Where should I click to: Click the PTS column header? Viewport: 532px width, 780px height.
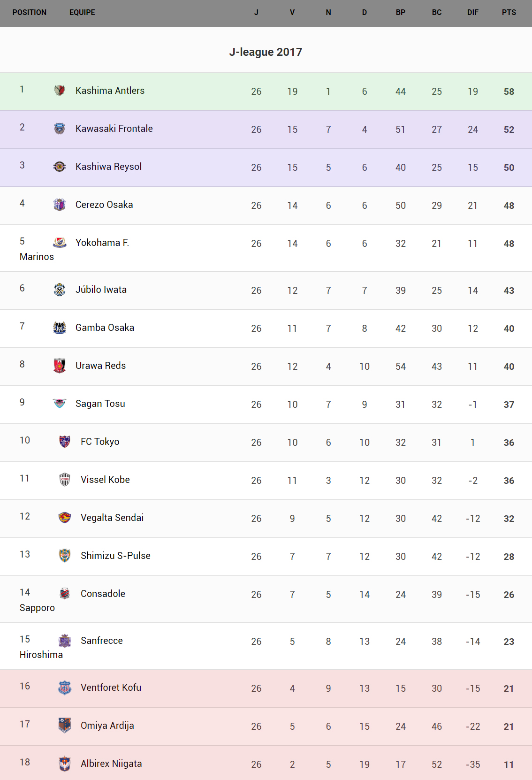tap(509, 13)
